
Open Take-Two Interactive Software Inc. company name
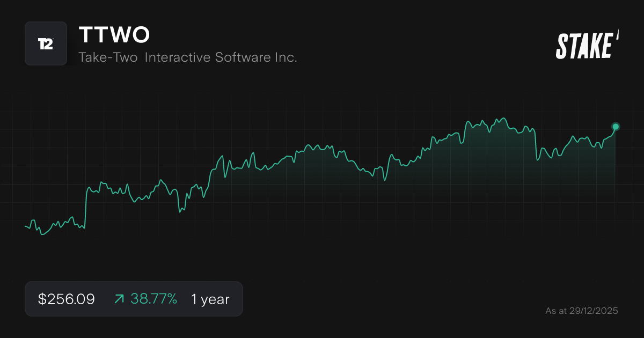tap(187, 57)
